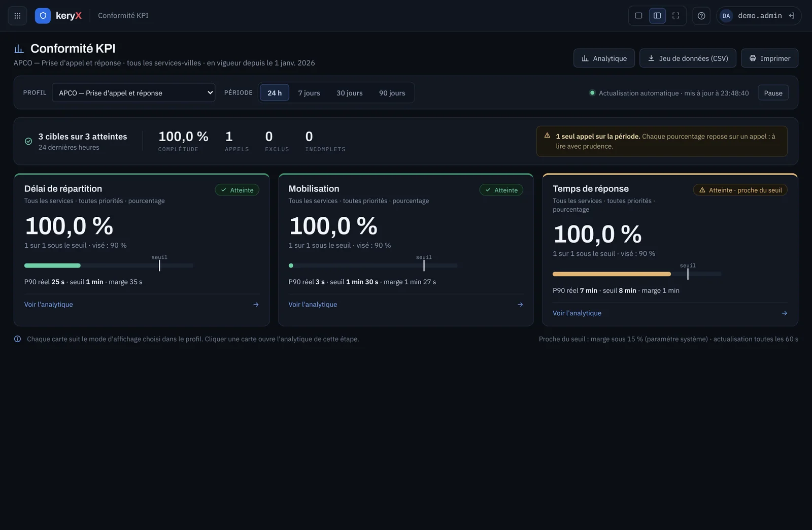Viewport: 812px width, 530px height.
Task: Click the green auto-refresh status dot
Action: [592, 93]
